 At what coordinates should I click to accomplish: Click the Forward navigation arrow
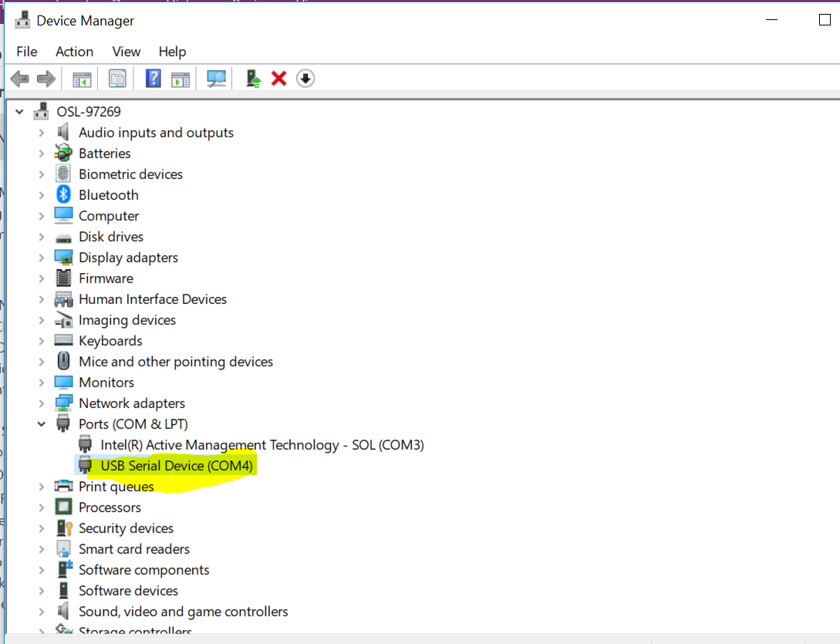point(46,78)
